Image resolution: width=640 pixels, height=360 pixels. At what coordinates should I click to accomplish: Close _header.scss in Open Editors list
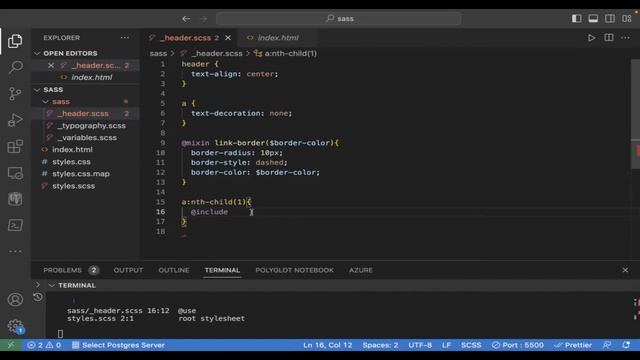[x=51, y=65]
